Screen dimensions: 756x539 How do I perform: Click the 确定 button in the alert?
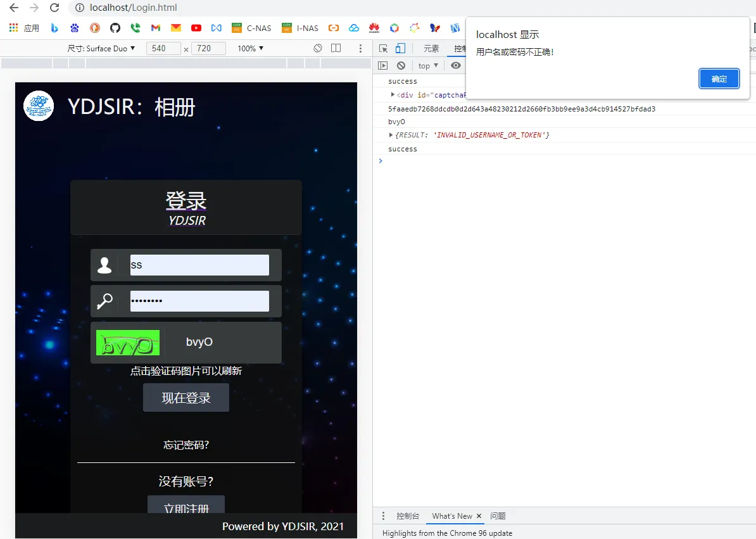click(x=719, y=79)
